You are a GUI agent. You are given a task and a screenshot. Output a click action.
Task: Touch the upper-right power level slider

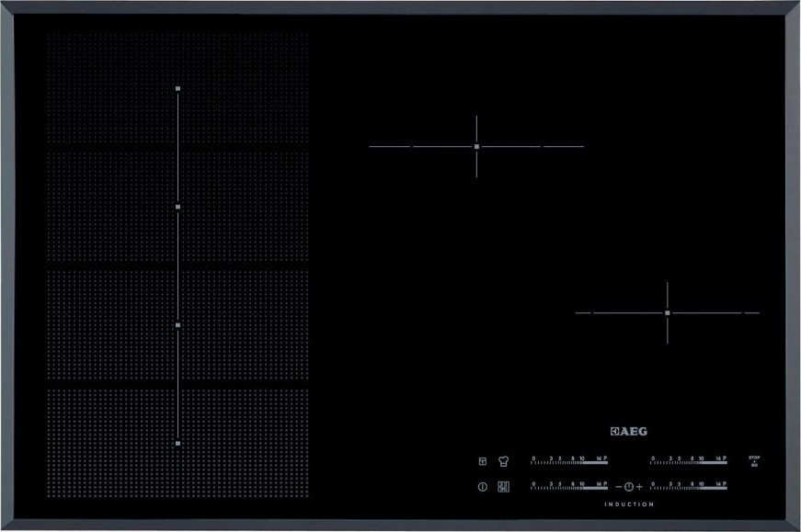689,461
